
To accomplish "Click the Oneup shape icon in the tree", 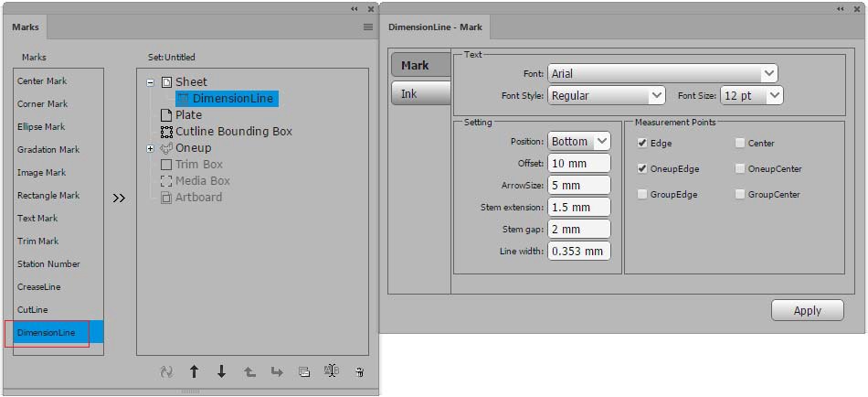I will point(166,148).
